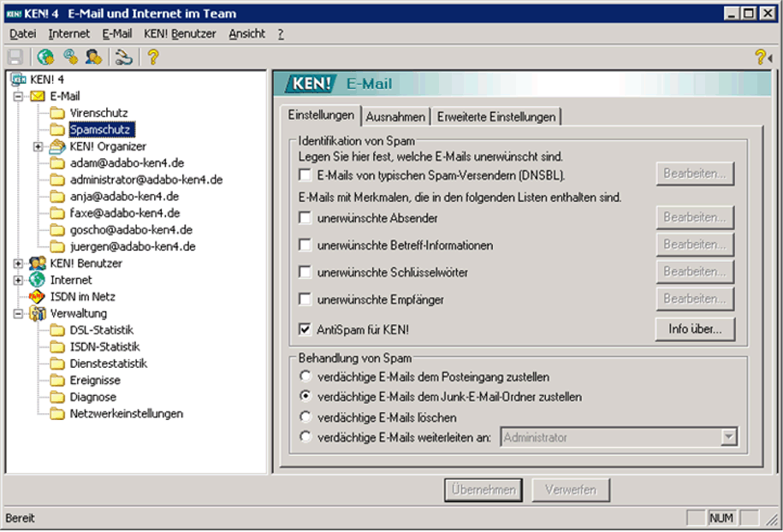
Task: Open faxe@adabo-ken4.de mailbox
Action: click(125, 213)
